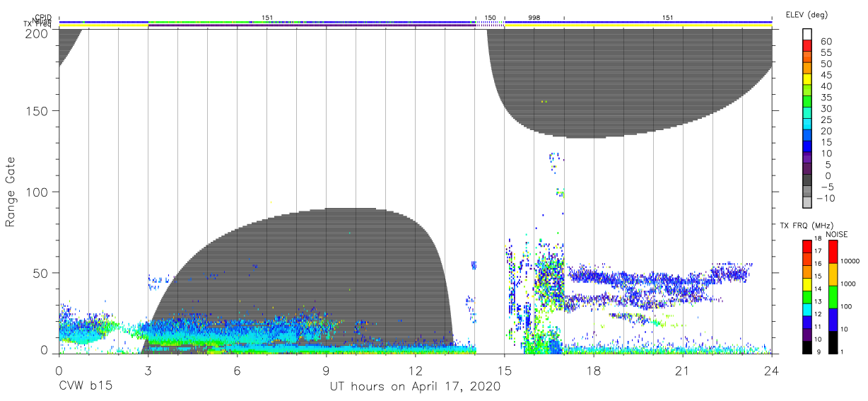Click the ELEV (deg) color bar title
Screen dimensions: 868x401
point(807,14)
